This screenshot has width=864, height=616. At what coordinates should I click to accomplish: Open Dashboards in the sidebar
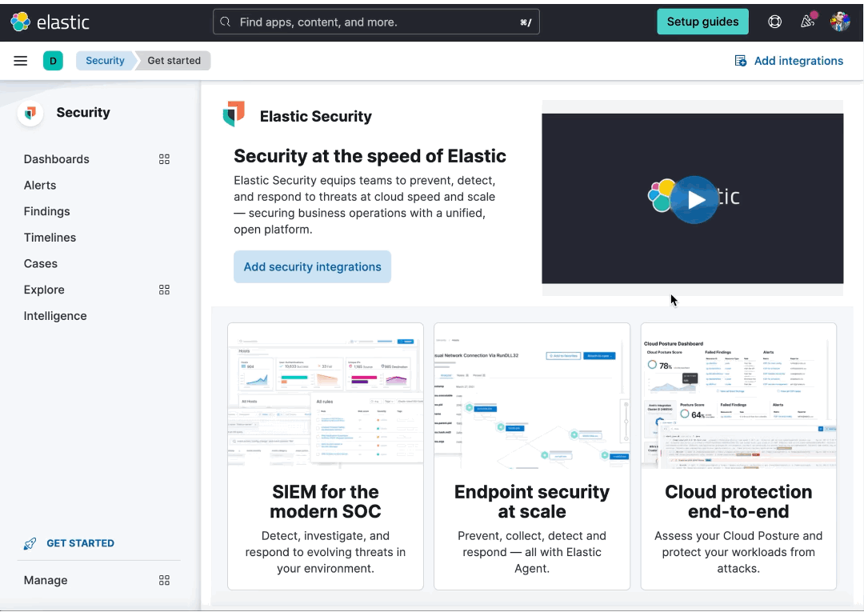tap(56, 159)
